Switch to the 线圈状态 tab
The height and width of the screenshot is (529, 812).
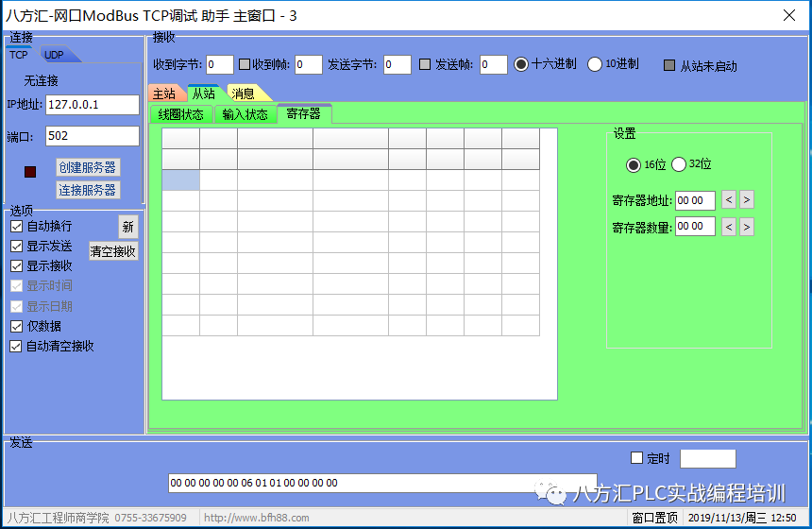click(180, 114)
